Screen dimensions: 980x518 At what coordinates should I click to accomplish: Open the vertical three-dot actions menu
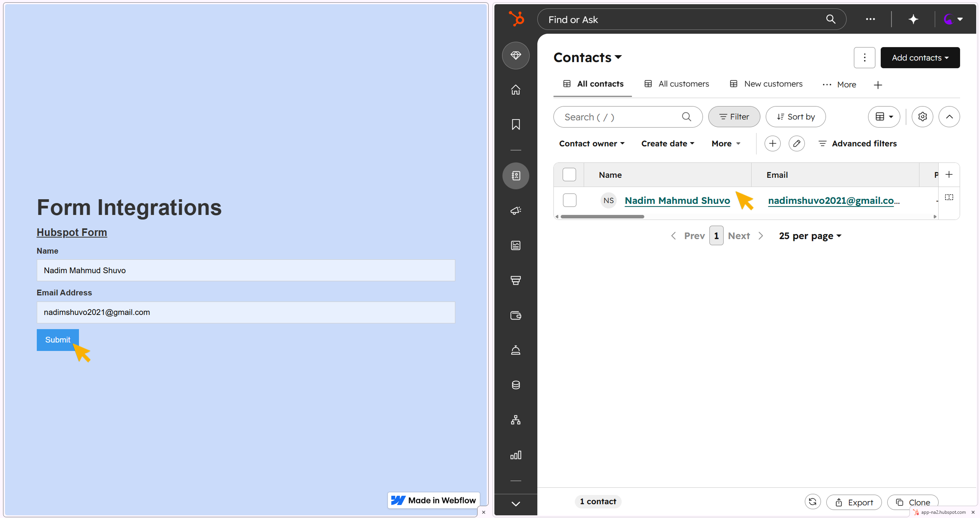pos(864,57)
